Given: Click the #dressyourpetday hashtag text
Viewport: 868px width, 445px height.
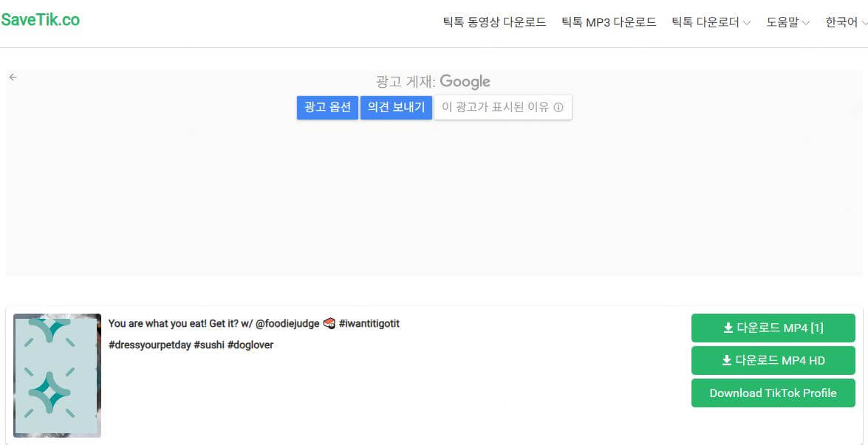Looking at the screenshot, I should pyautogui.click(x=149, y=345).
